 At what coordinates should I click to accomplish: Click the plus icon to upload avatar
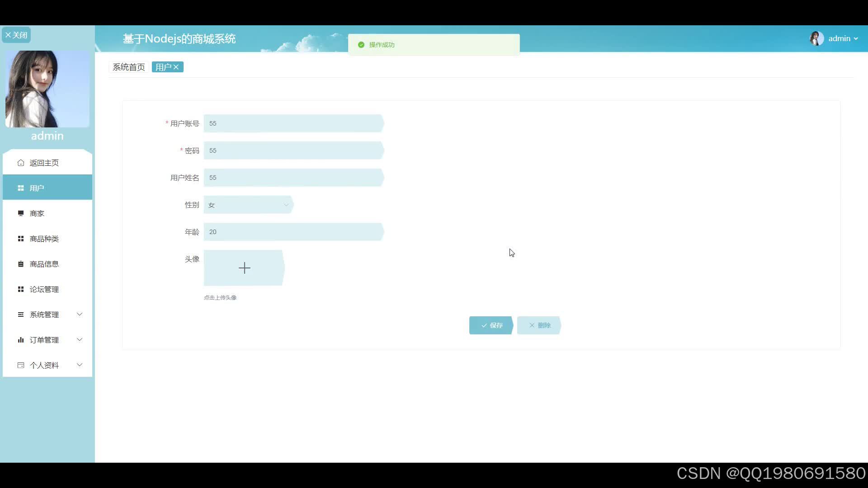coord(244,268)
